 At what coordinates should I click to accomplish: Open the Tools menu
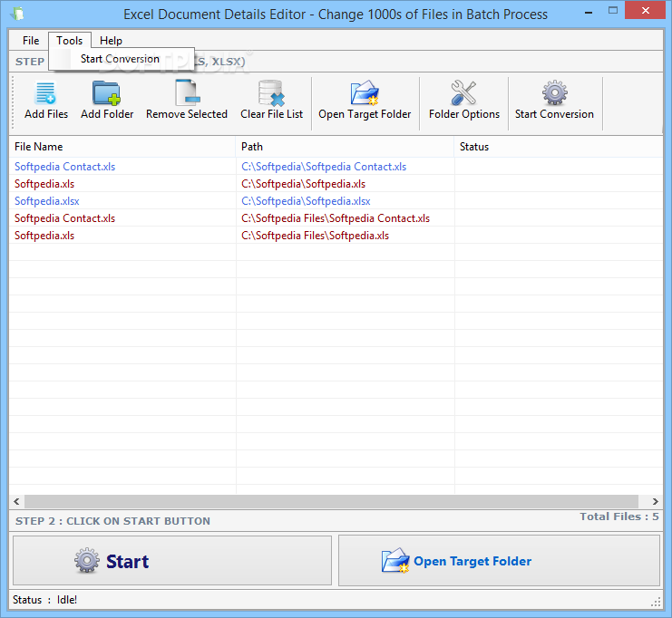coord(70,41)
